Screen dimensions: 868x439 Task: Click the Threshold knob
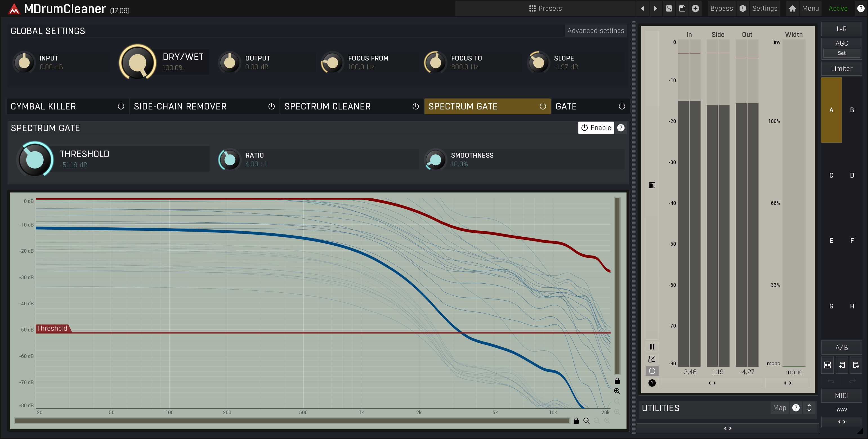click(x=35, y=159)
